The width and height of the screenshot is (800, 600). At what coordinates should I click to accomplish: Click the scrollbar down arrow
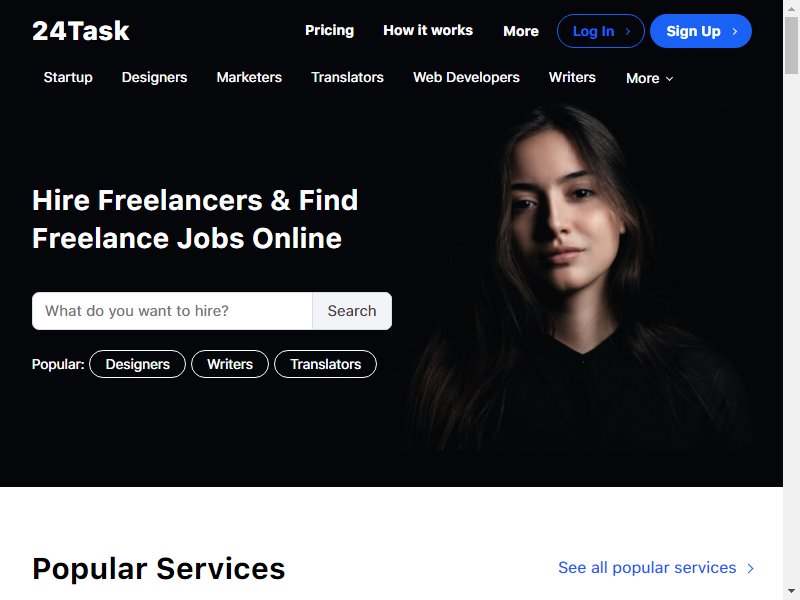pyautogui.click(x=791, y=591)
